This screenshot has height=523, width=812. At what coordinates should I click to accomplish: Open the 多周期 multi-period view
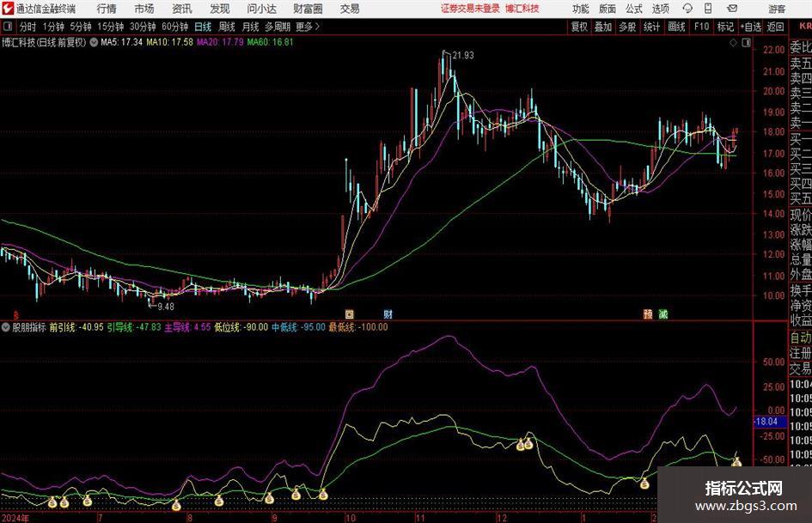click(x=278, y=27)
